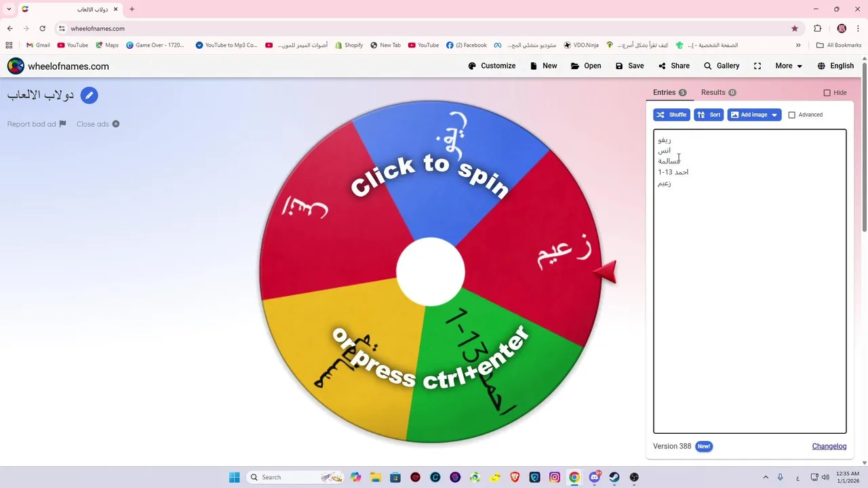Open OBS Studio from taskbar
This screenshot has width=868, height=488.
coord(634,477)
